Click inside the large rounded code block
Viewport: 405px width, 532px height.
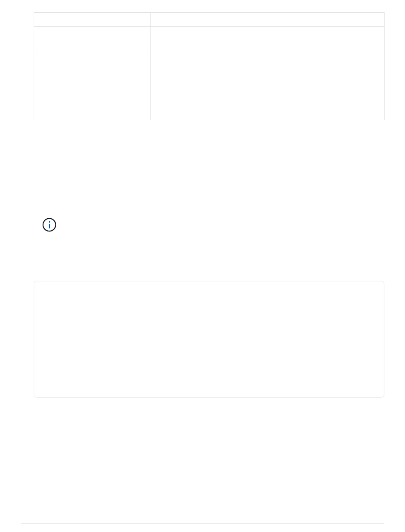click(209, 339)
